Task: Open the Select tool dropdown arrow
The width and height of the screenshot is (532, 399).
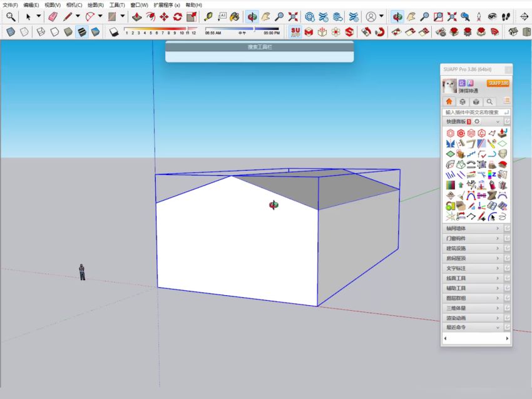Action: click(x=39, y=16)
